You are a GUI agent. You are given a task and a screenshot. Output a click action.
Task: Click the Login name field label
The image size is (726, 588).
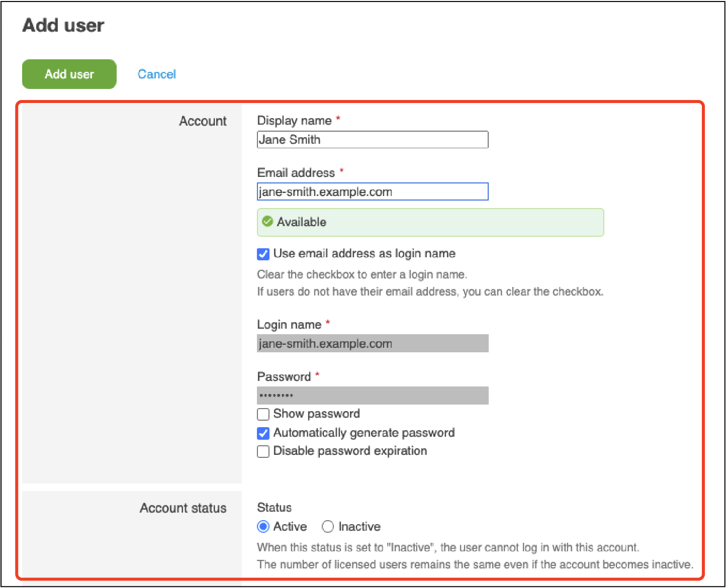289,325
